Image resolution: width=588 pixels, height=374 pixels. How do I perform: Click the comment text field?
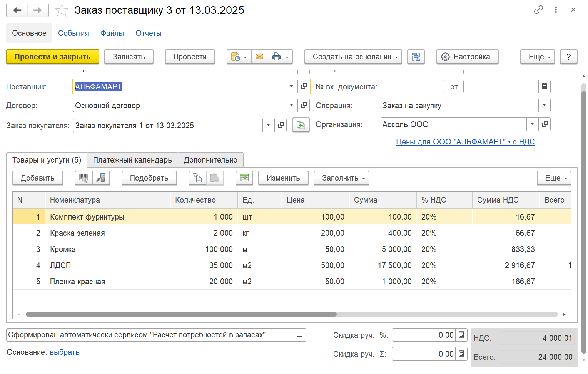click(150, 335)
